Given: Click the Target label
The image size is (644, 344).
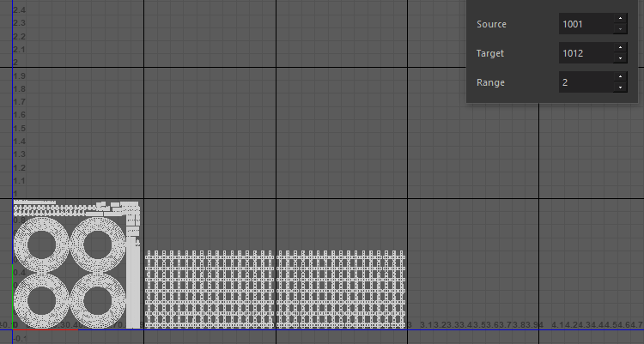Looking at the screenshot, I should pos(490,53).
